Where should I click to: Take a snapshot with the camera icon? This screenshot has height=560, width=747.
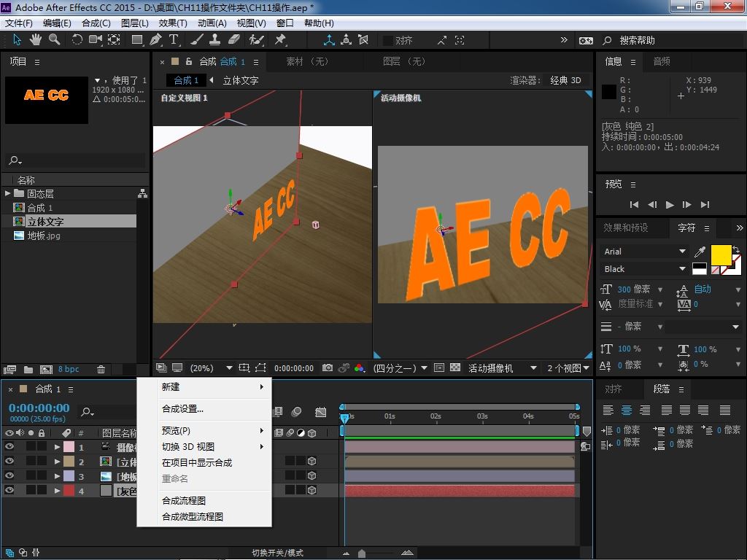[328, 367]
